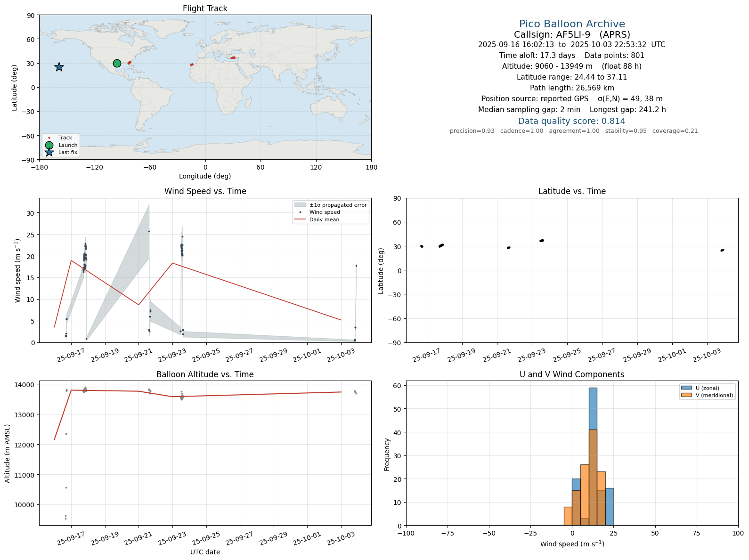Click the 'Track' label in the map legend
The height and width of the screenshot is (560, 749).
point(65,138)
